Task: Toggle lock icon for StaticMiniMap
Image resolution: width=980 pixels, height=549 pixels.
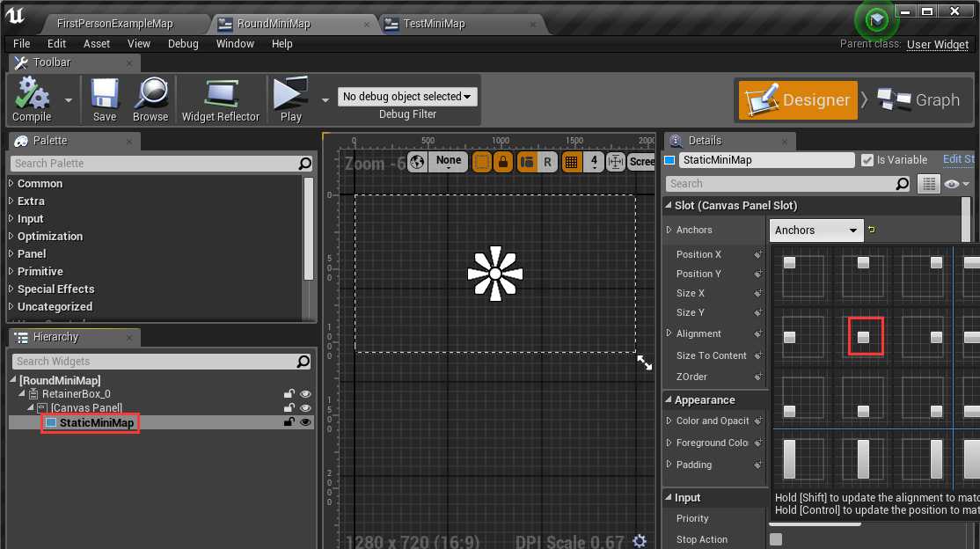Action: pyautogui.click(x=289, y=421)
